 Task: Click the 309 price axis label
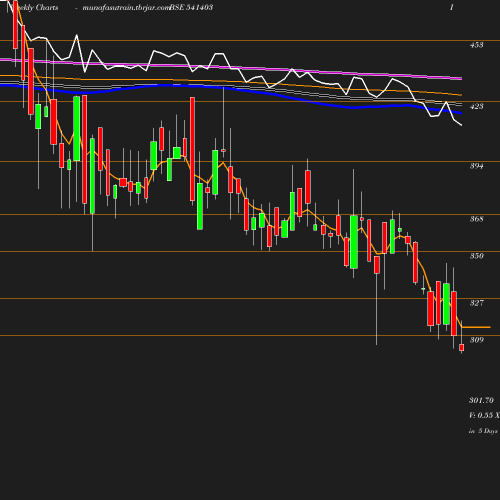point(476,340)
